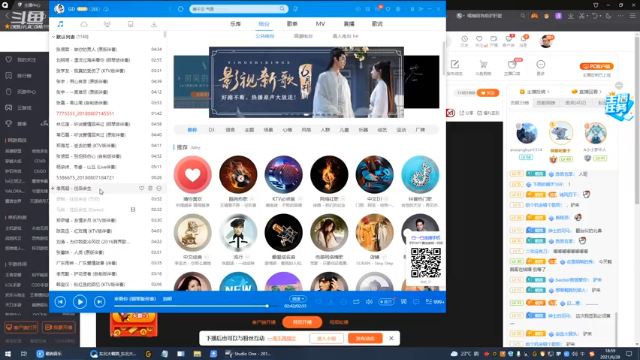Open the lyrics 词 button in player bar

click(x=403, y=302)
